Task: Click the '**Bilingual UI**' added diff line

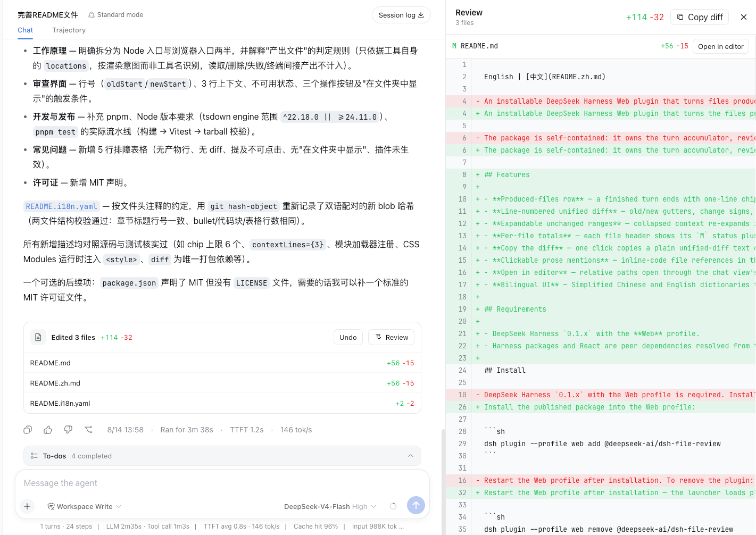Action: click(x=601, y=285)
